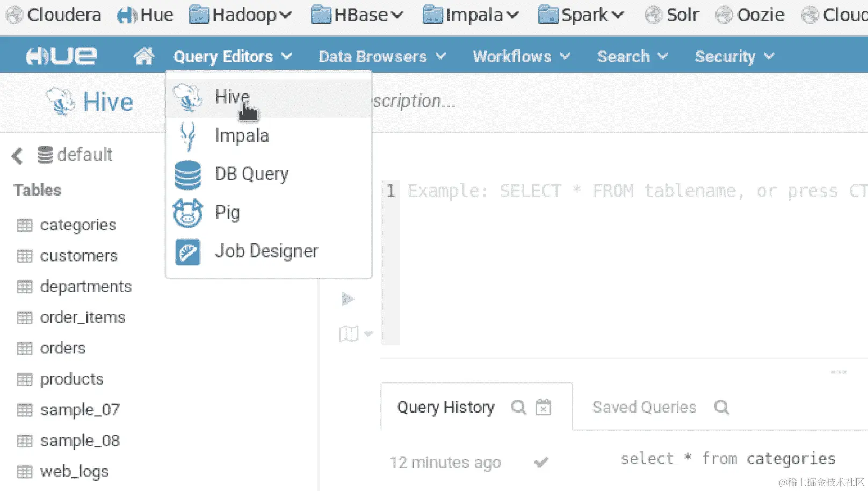Open the Cloudera bookmark
The height and width of the screenshot is (491, 868).
pos(54,15)
